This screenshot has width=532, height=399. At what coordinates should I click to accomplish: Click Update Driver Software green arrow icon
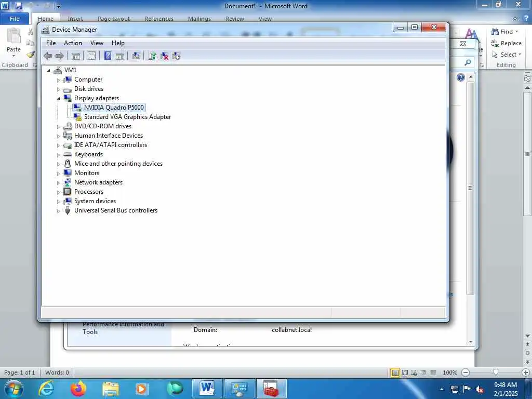tap(152, 56)
